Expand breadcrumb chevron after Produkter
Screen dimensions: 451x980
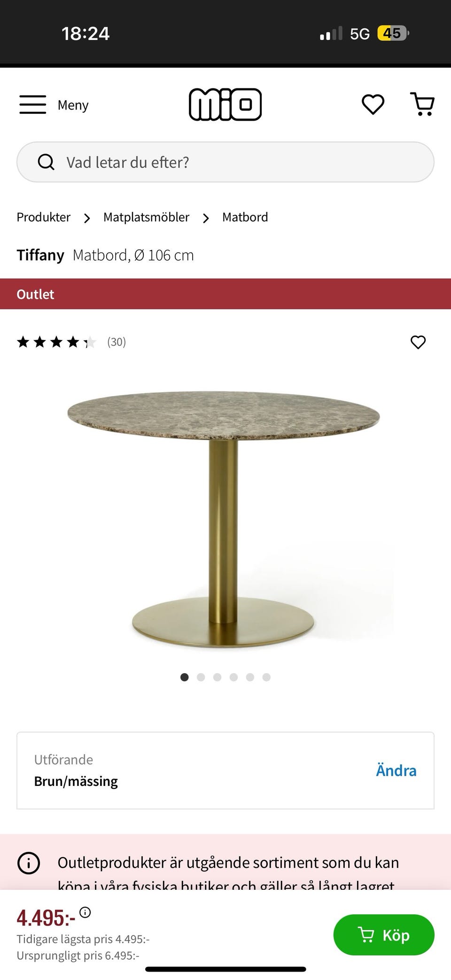click(x=87, y=218)
